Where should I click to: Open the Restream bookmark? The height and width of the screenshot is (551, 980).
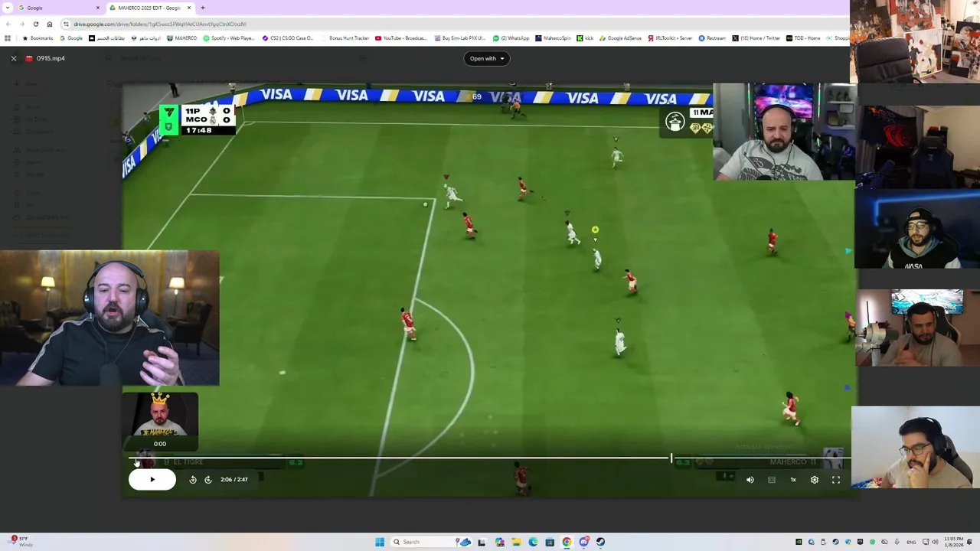coord(712,38)
